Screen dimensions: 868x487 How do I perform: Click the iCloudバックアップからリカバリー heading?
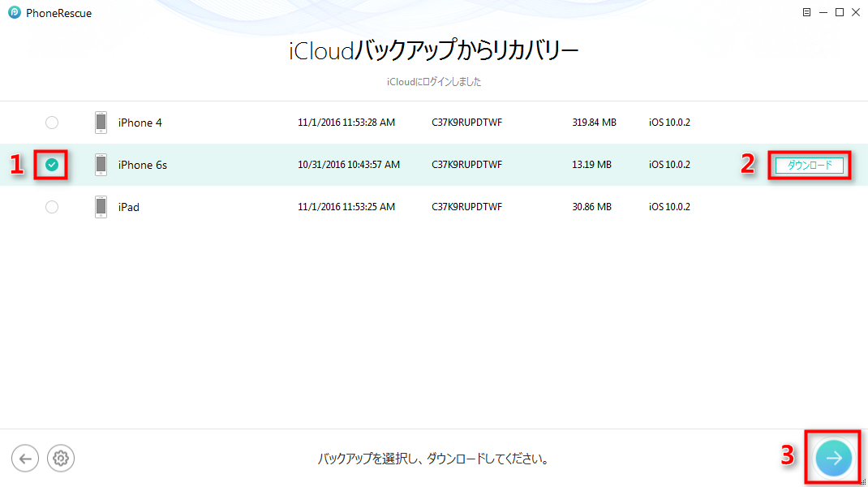(x=433, y=50)
